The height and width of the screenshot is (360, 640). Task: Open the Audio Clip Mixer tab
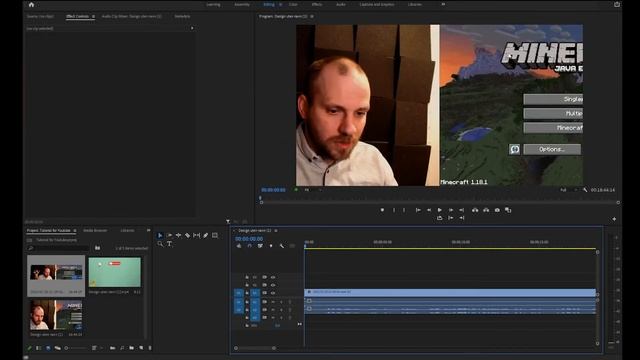131,16
